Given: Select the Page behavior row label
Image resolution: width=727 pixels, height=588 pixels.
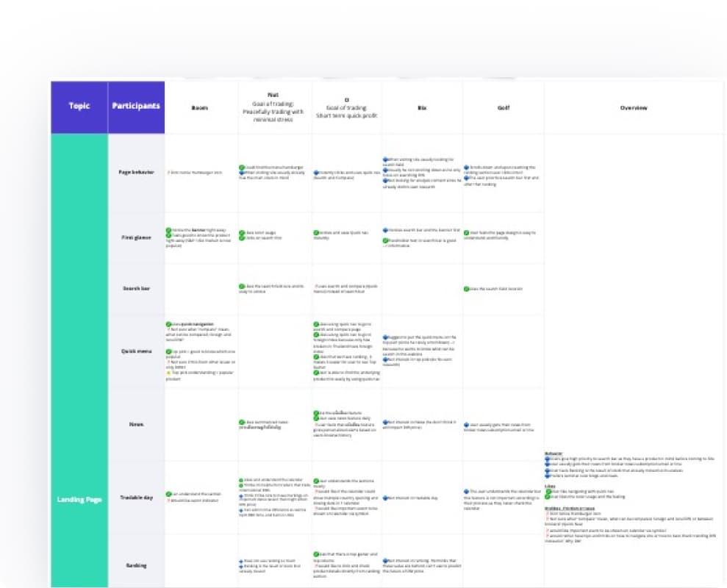Looking at the screenshot, I should 136,172.
